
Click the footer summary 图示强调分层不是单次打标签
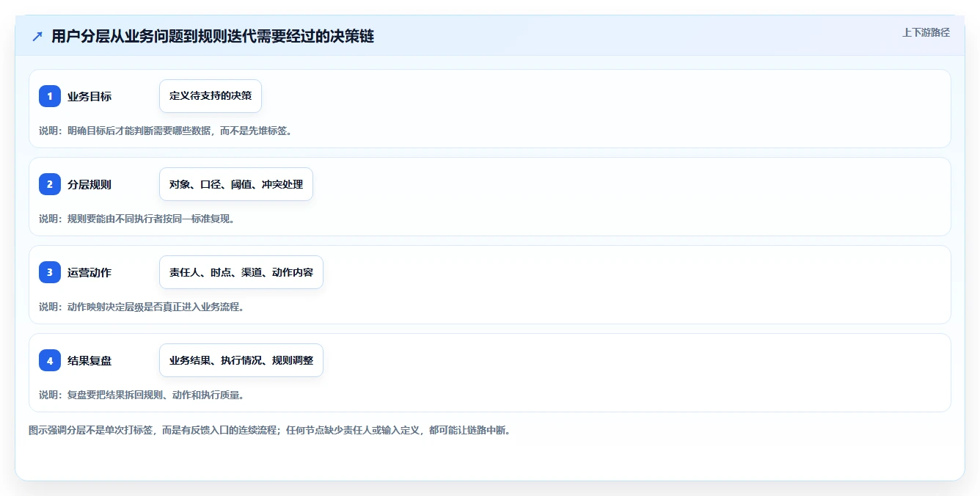[269, 430]
